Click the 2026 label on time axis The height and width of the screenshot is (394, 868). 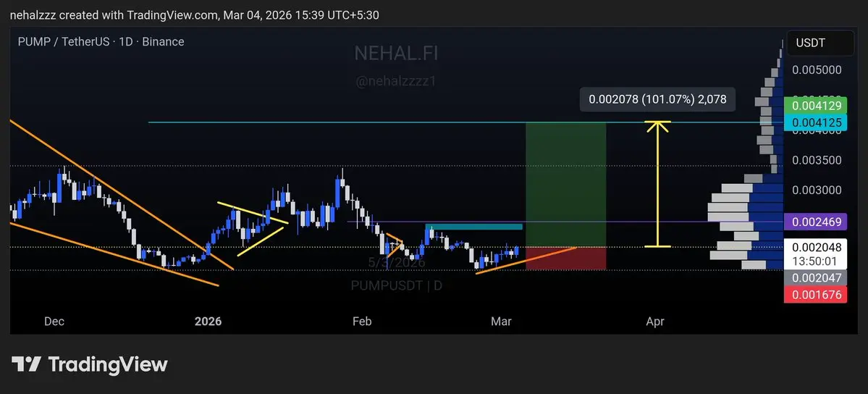[208, 322]
